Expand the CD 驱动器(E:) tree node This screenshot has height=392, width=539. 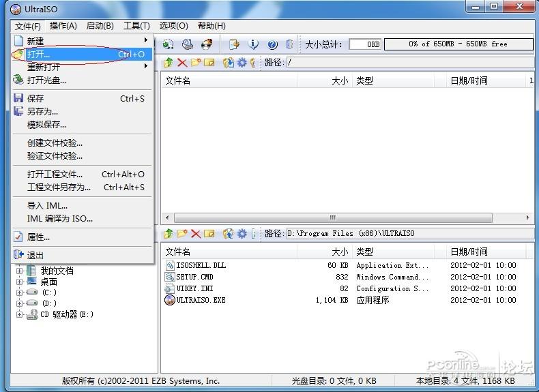[x=20, y=314]
